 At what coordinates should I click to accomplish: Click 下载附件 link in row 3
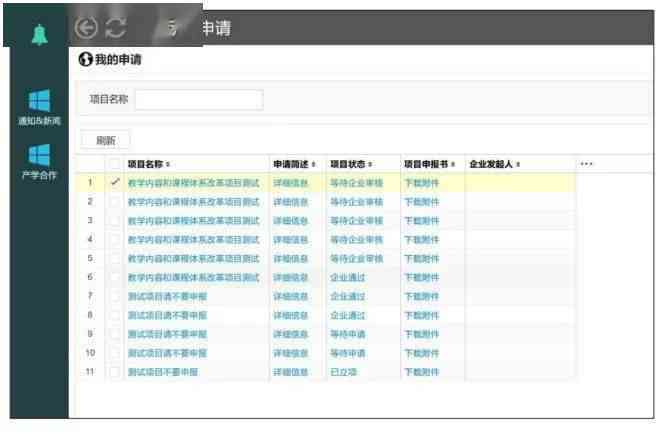coord(422,220)
